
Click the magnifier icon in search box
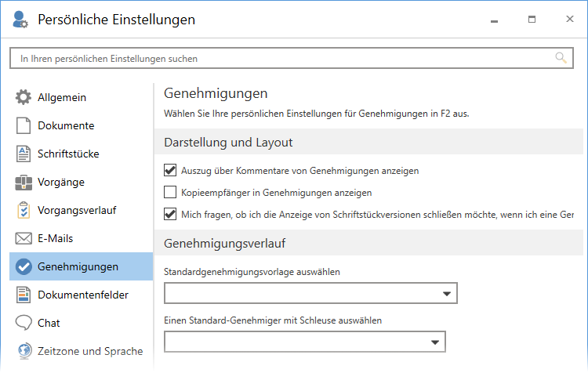(x=561, y=58)
